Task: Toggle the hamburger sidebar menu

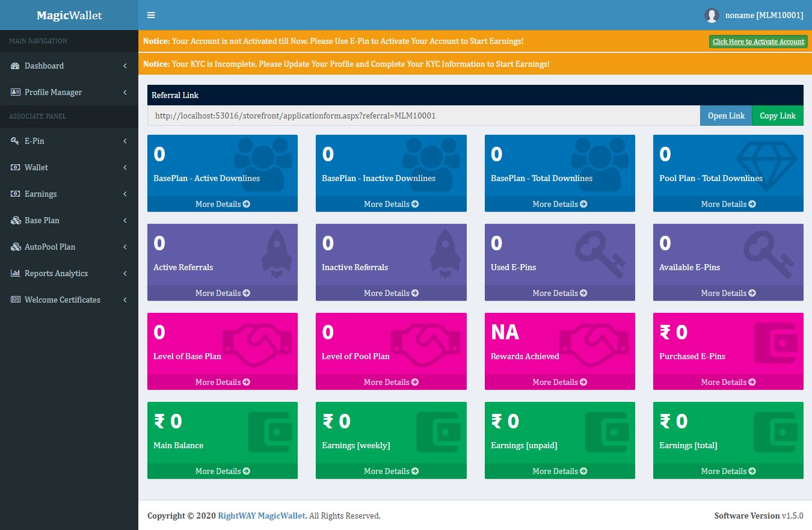Action: [x=151, y=15]
